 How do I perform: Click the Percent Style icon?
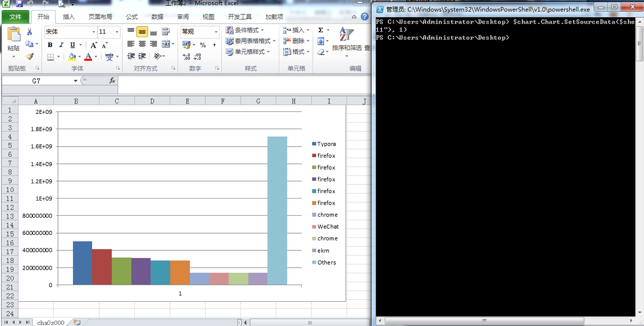[x=203, y=45]
